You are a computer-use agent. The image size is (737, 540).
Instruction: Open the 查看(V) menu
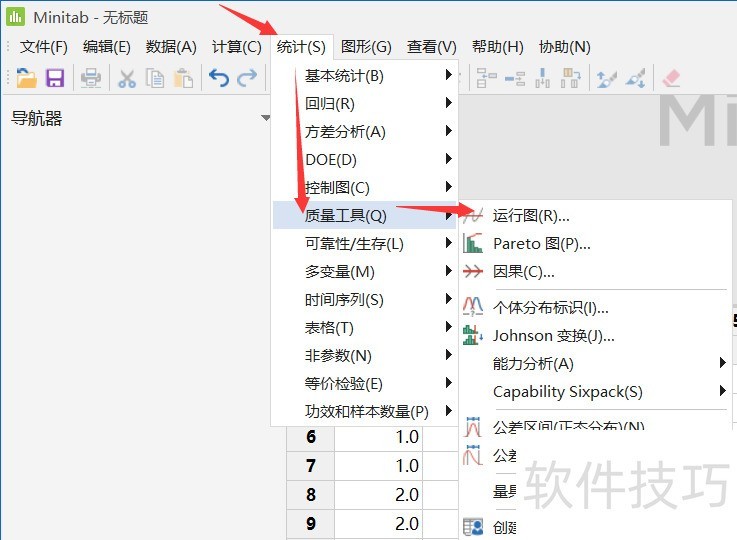tap(431, 47)
